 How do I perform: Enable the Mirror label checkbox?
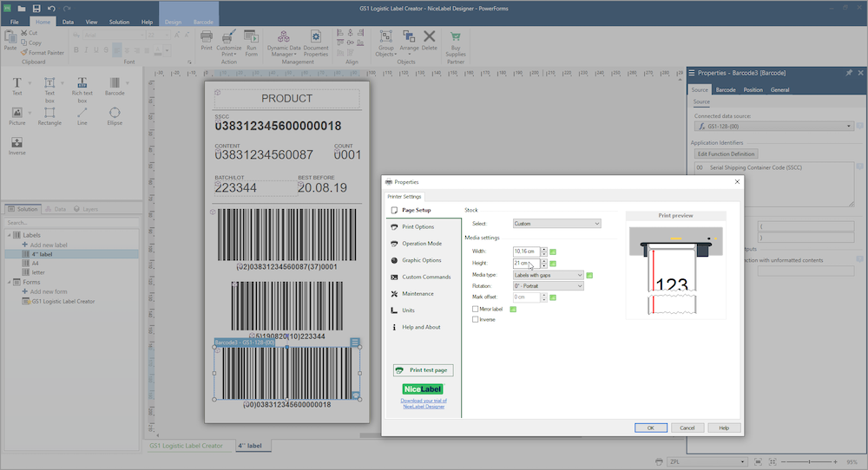475,309
